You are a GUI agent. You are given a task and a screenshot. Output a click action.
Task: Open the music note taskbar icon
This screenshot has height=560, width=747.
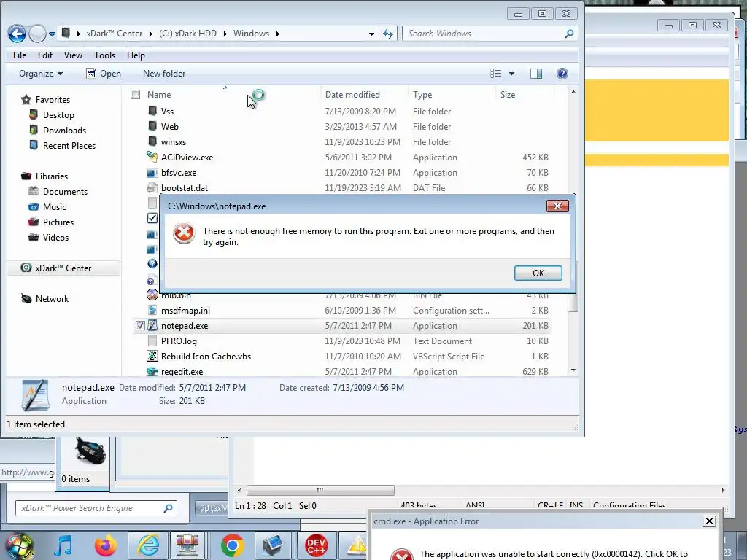click(x=63, y=546)
